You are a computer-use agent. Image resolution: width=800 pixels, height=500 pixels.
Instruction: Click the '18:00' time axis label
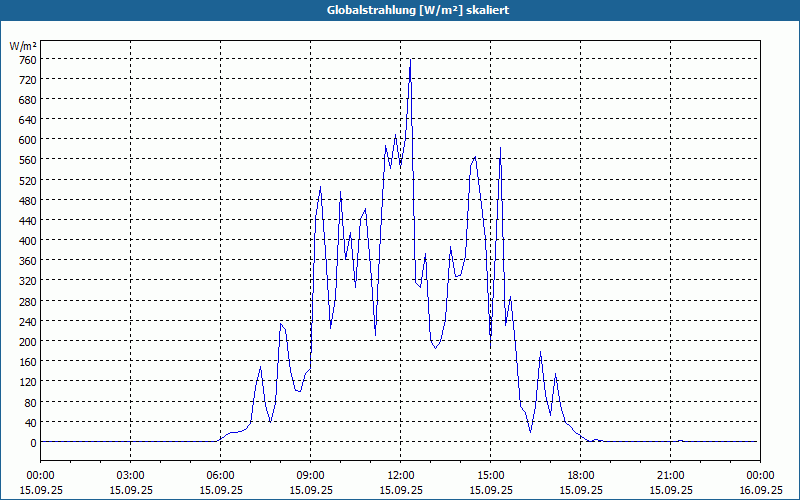[581, 476]
